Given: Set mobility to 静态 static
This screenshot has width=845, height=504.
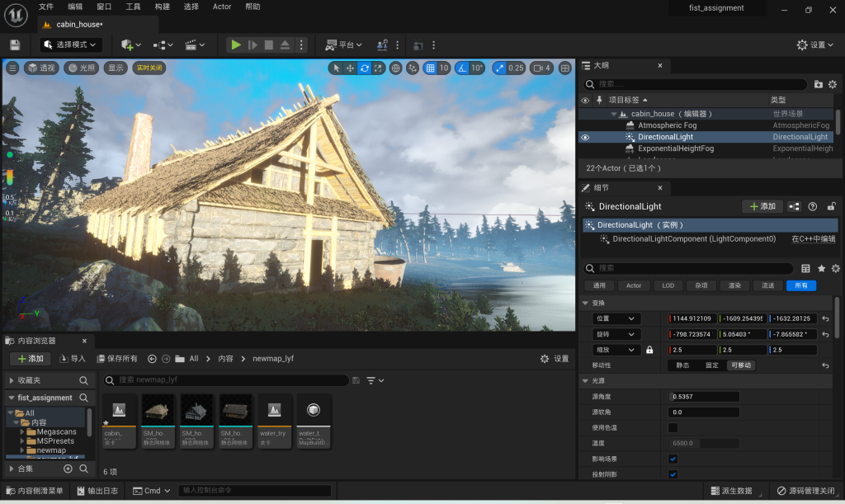Looking at the screenshot, I should coord(682,365).
